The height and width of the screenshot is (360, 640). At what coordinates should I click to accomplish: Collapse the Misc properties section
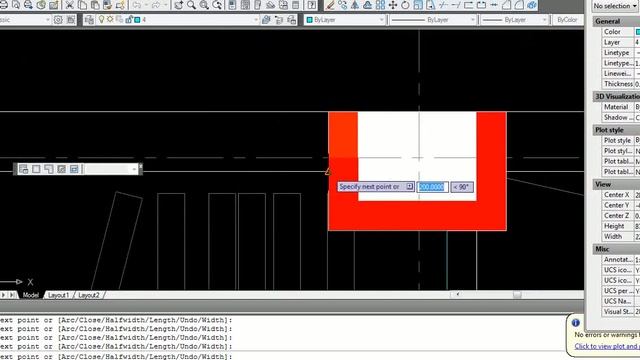point(616,249)
